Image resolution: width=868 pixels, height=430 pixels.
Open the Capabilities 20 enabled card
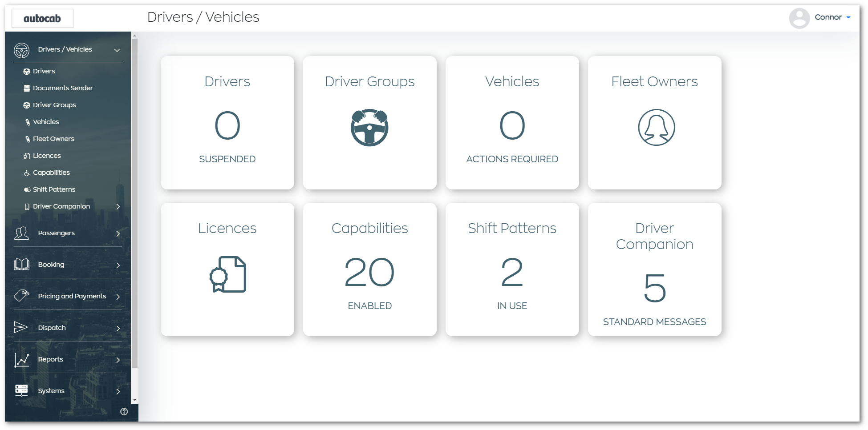coord(370,269)
